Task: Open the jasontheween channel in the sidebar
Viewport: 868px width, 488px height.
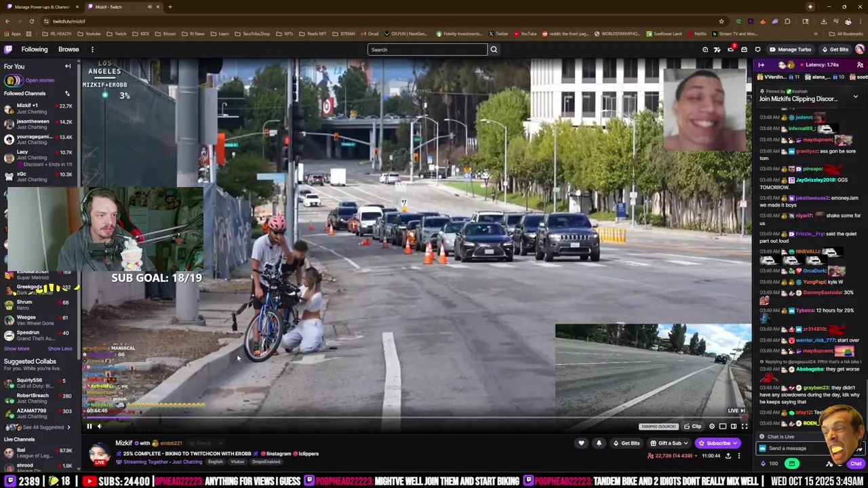Action: pyautogui.click(x=39, y=124)
